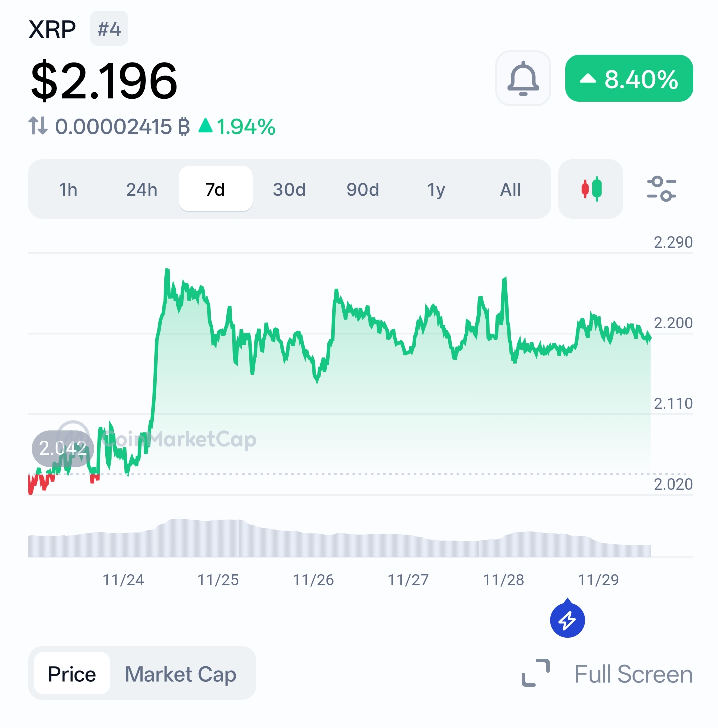Image resolution: width=718 pixels, height=728 pixels.
Task: Open chart settings sliders icon
Action: coord(661,189)
